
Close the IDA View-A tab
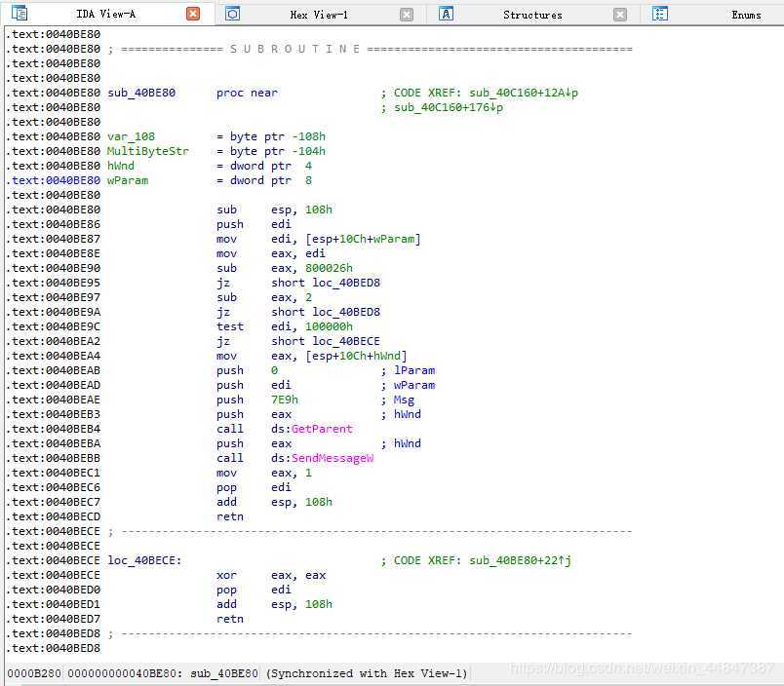click(193, 14)
